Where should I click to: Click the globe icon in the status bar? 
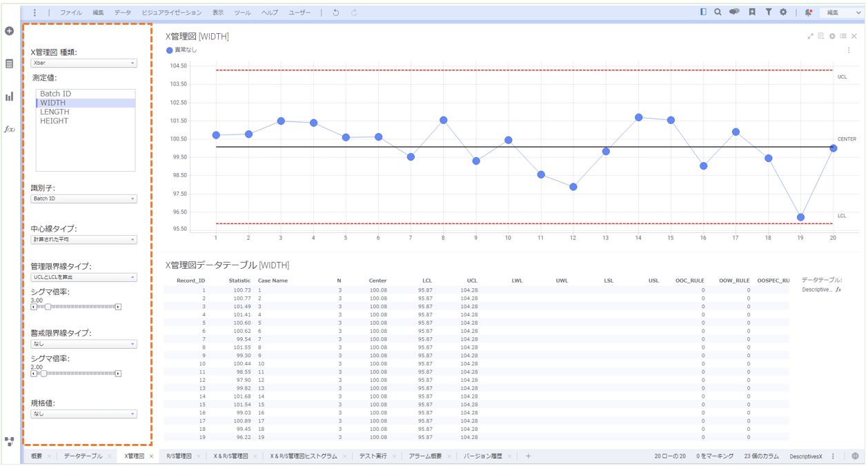[856, 456]
